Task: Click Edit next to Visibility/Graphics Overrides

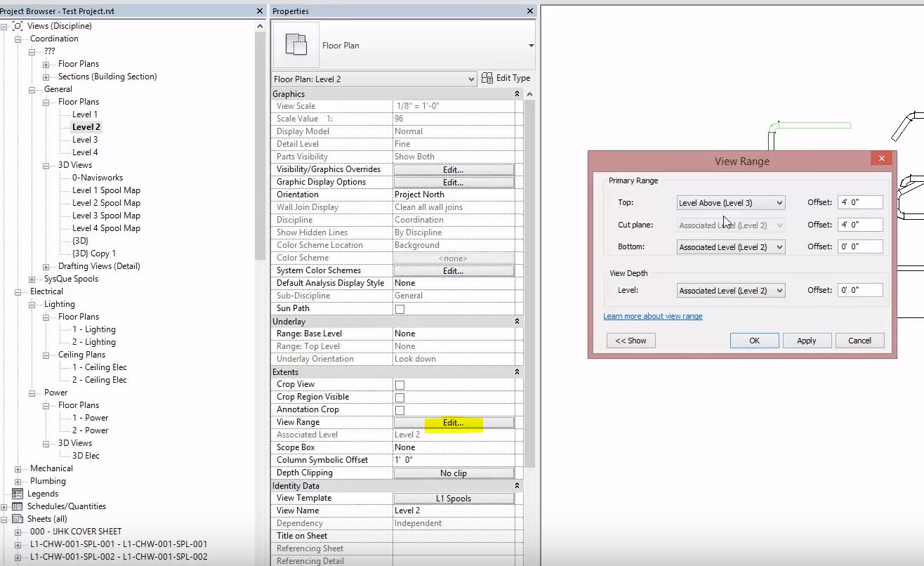Action: 454,169
